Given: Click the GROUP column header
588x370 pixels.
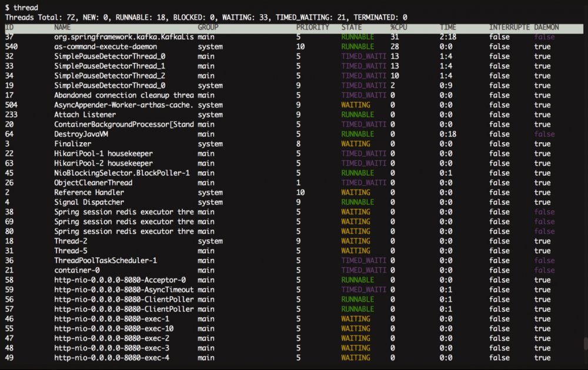Looking at the screenshot, I should tap(208, 28).
